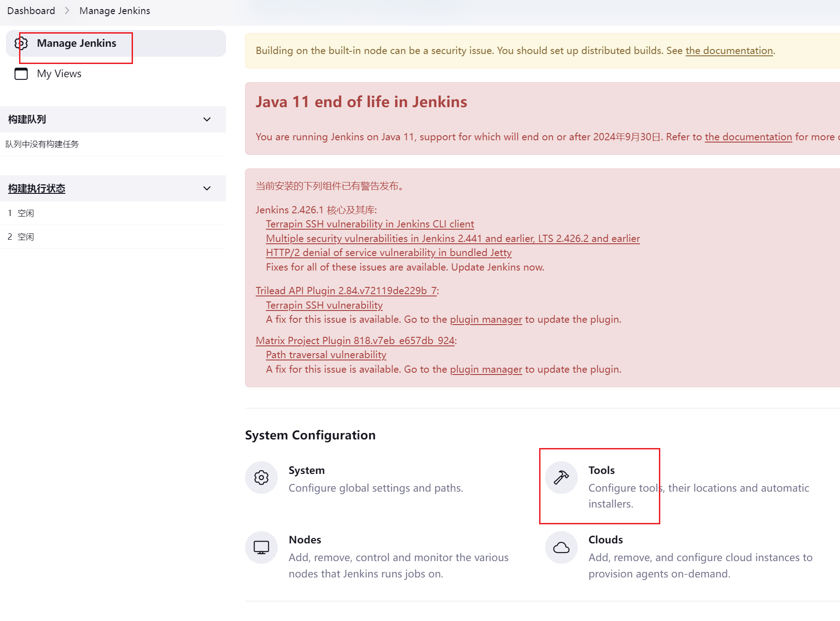Select executor 2 空闲 row
This screenshot has height=621, width=840.
(113, 237)
